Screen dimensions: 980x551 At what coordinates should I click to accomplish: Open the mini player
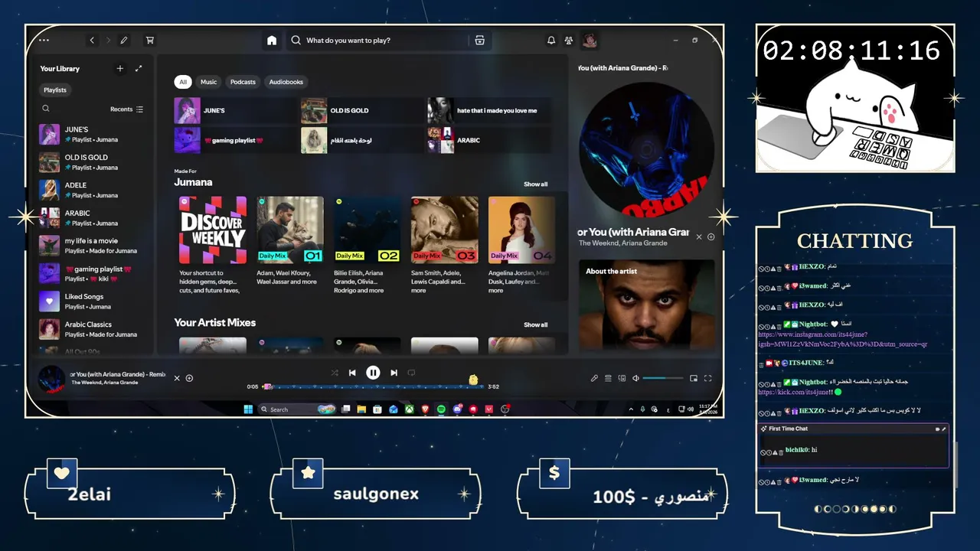[x=694, y=378]
